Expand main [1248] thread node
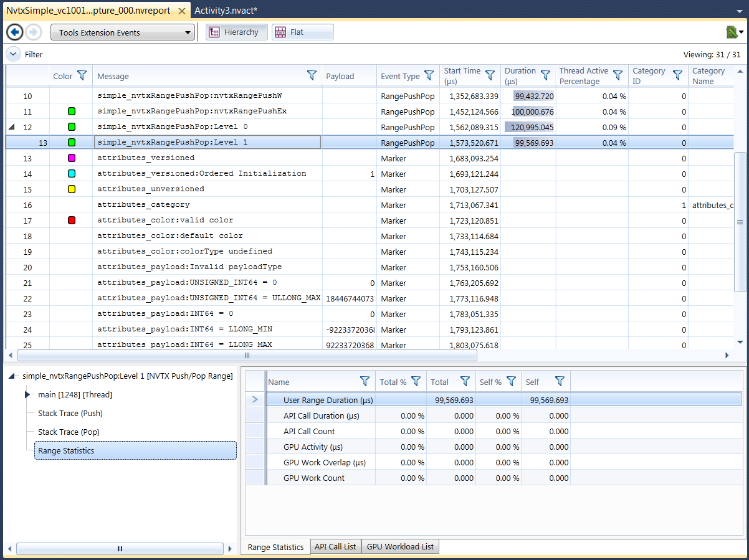Viewport: 749px width, 560px height. click(27, 394)
